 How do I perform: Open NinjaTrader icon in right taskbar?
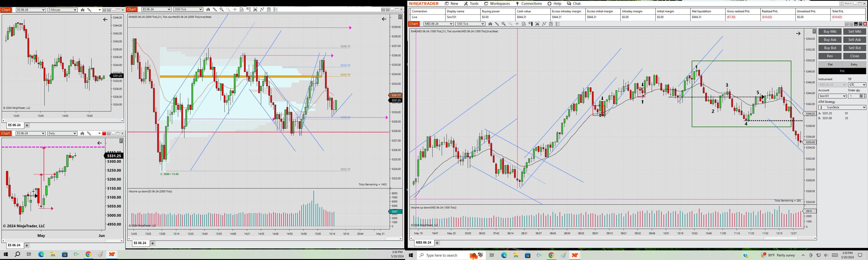(575, 255)
